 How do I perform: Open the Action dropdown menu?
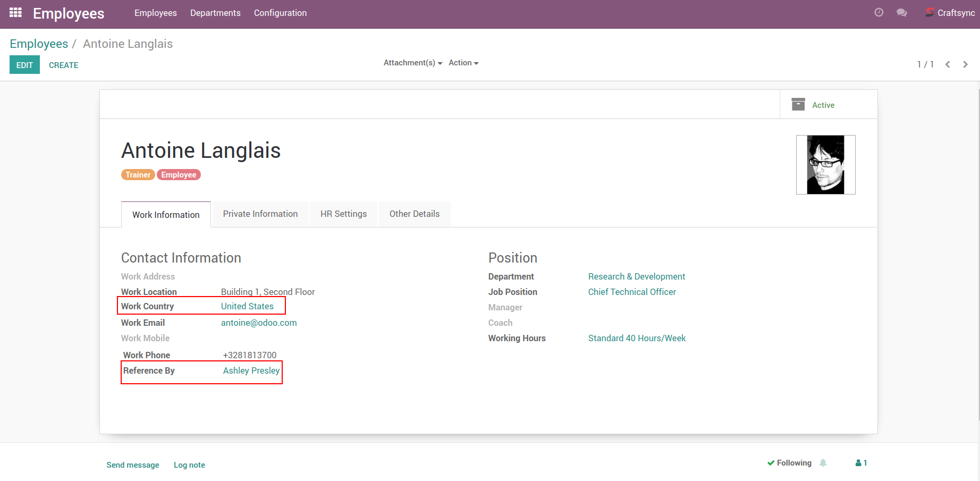point(463,63)
